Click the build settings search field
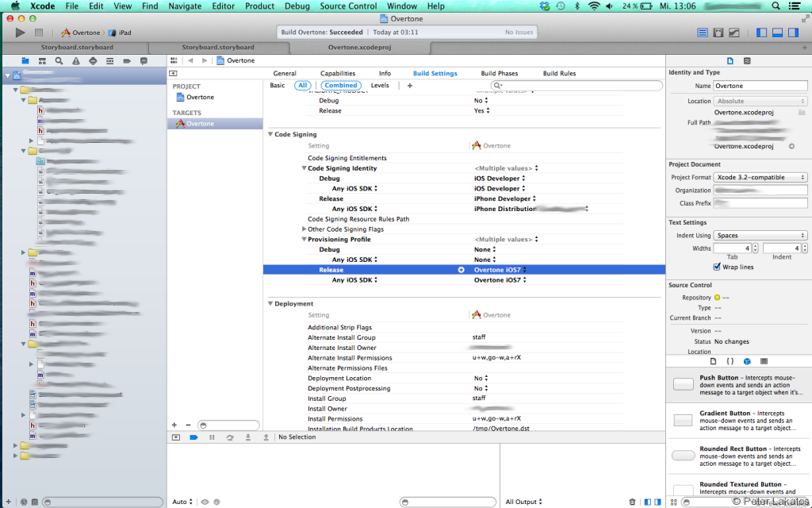This screenshot has height=508, width=812. click(576, 86)
